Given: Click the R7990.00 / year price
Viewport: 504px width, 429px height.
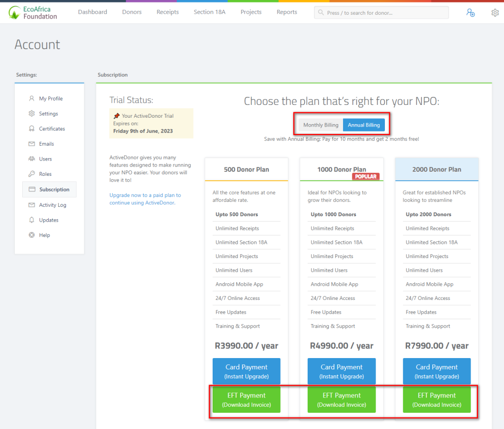Looking at the screenshot, I should [437, 346].
